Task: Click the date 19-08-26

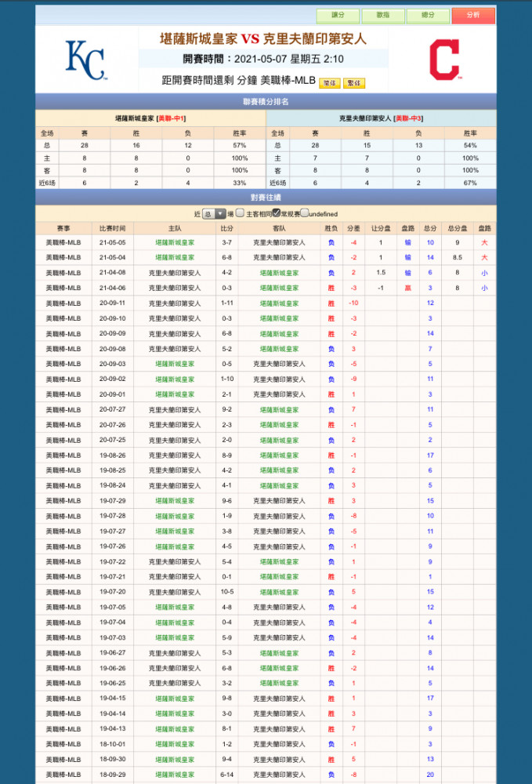Action: [x=112, y=456]
